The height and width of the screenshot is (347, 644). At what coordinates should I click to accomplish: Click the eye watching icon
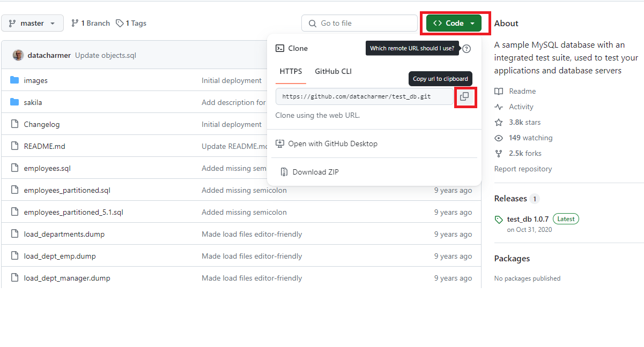(x=499, y=138)
